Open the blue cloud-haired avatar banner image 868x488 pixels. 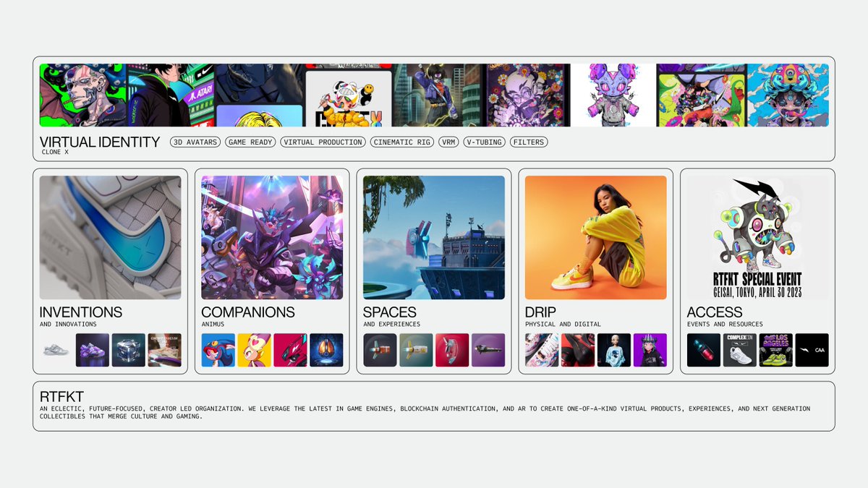coord(788,95)
